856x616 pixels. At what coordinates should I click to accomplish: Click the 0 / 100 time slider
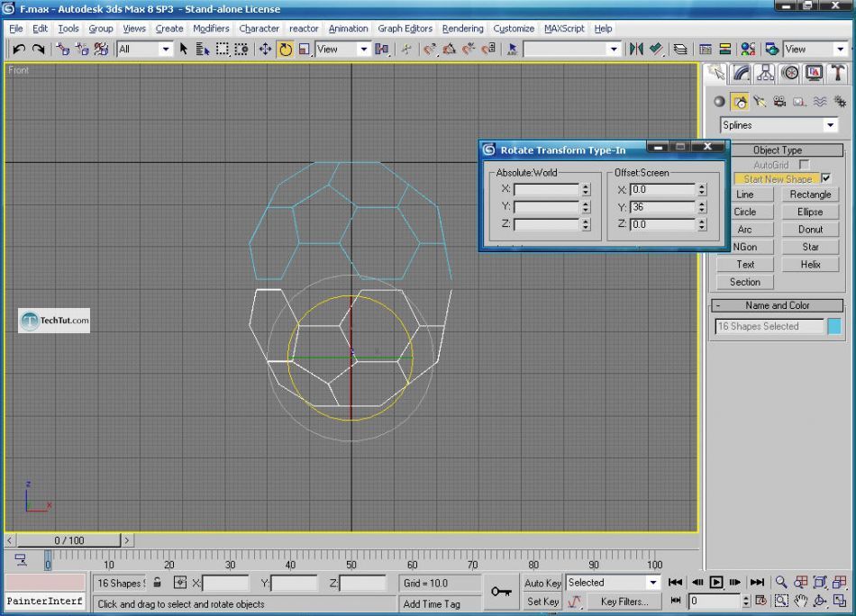[x=68, y=540]
